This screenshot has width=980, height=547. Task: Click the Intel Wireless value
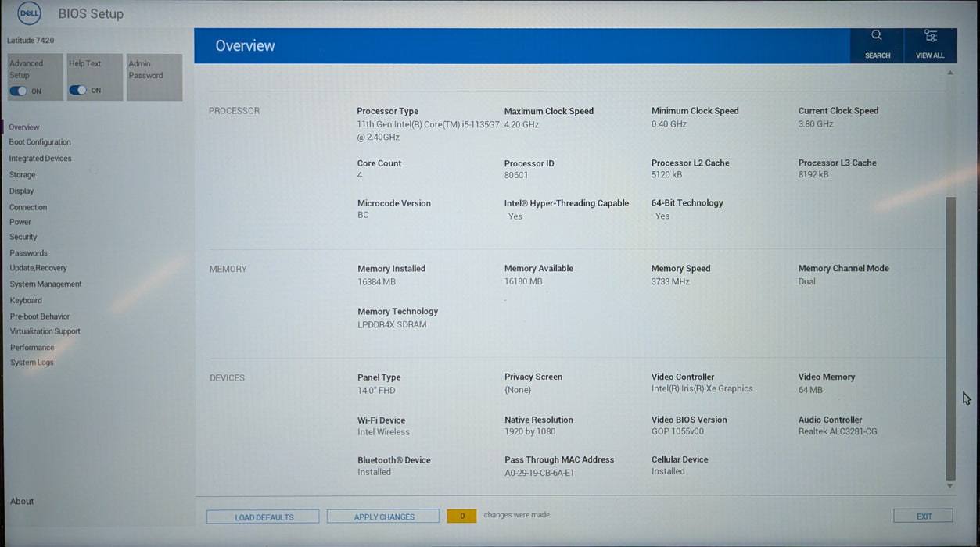(383, 432)
